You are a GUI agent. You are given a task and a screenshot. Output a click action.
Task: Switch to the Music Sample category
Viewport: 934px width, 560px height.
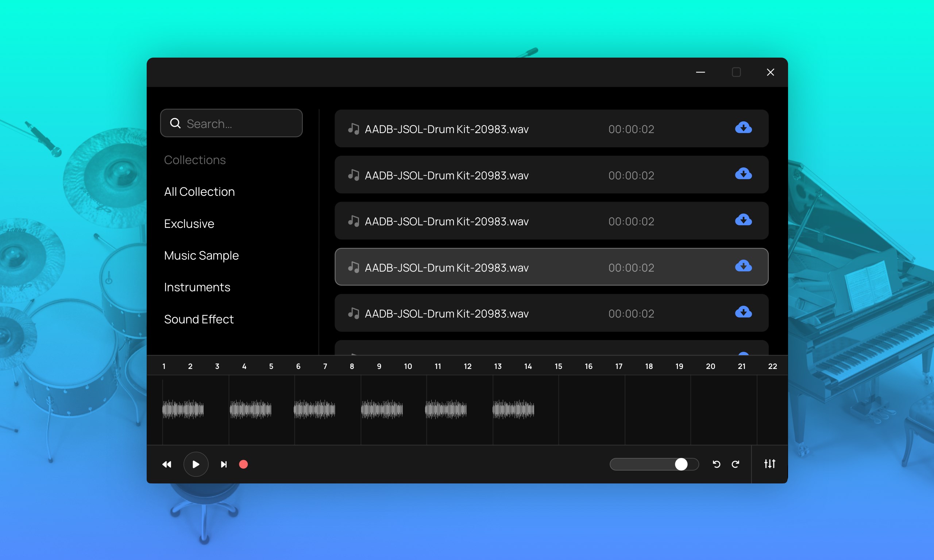[201, 255]
